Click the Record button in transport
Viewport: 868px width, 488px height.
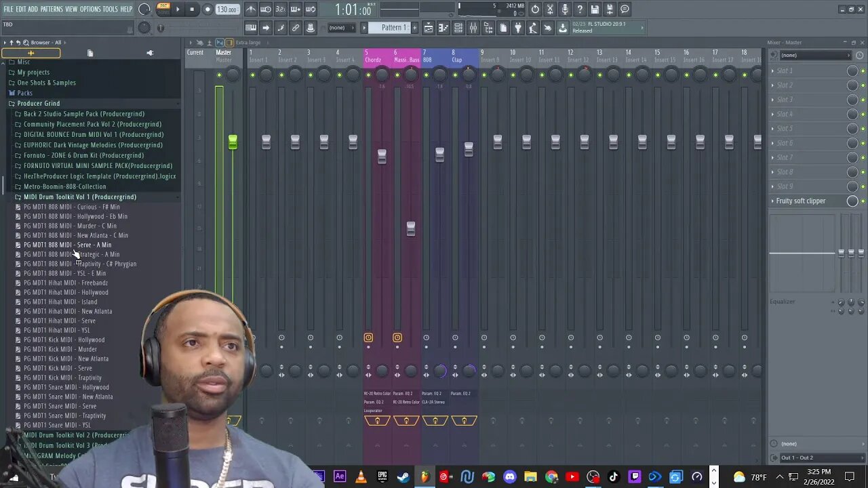tap(208, 9)
